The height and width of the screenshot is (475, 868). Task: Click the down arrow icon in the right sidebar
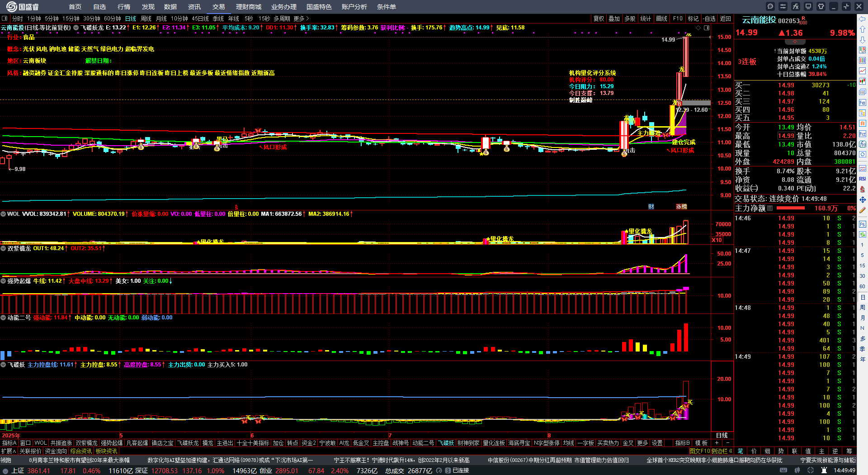pyautogui.click(x=863, y=40)
